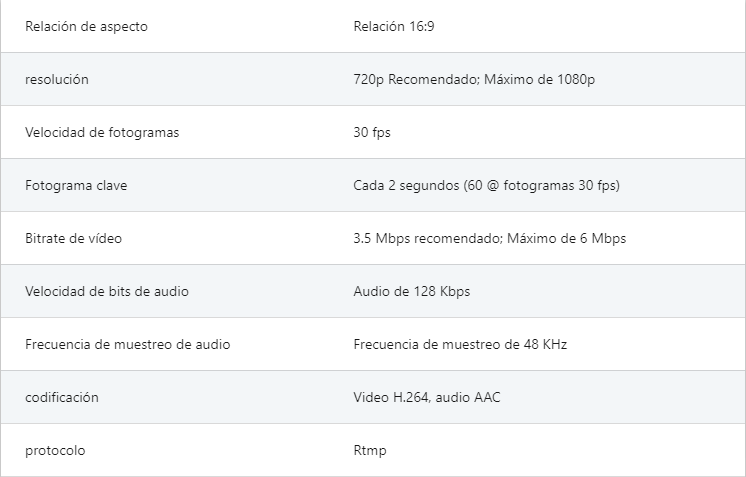746x477 pixels.
Task: Click the 'protocolo' row label
Action: (x=55, y=450)
